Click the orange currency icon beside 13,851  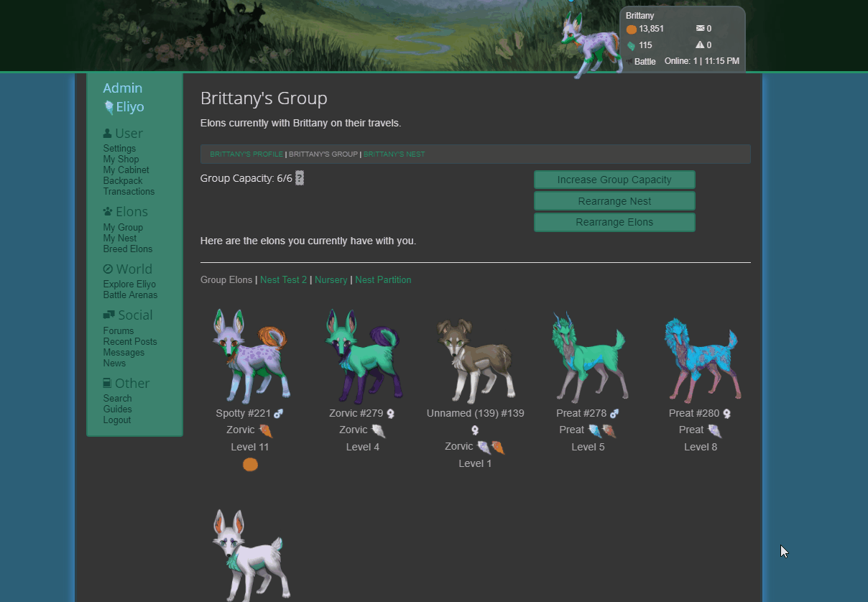click(x=631, y=29)
